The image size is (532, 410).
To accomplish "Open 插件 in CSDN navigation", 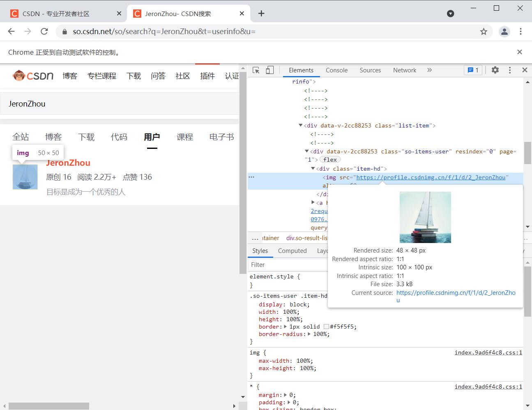I will point(207,76).
